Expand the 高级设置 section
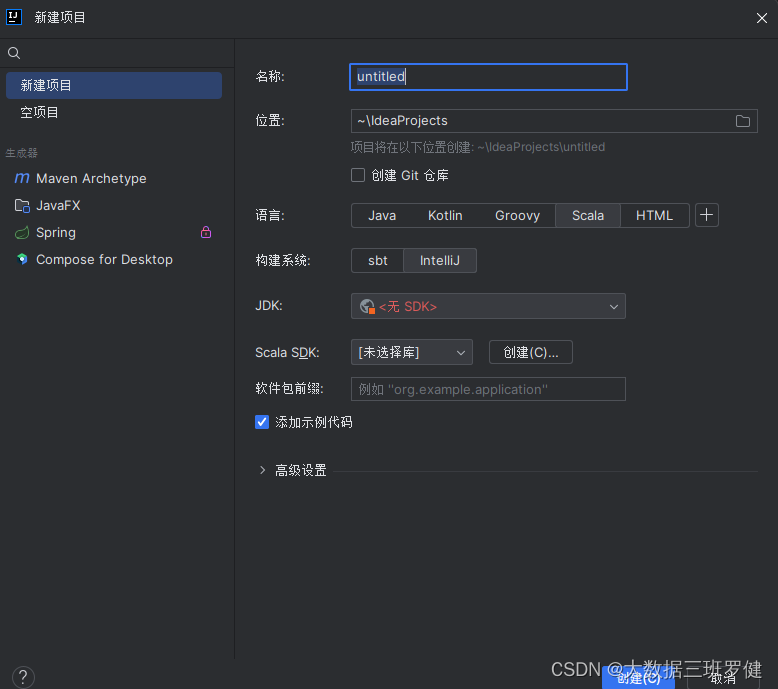 (262, 470)
